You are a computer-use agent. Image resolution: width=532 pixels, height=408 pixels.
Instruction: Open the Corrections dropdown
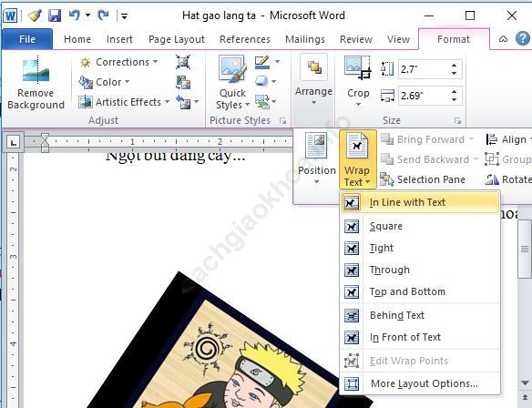click(118, 62)
